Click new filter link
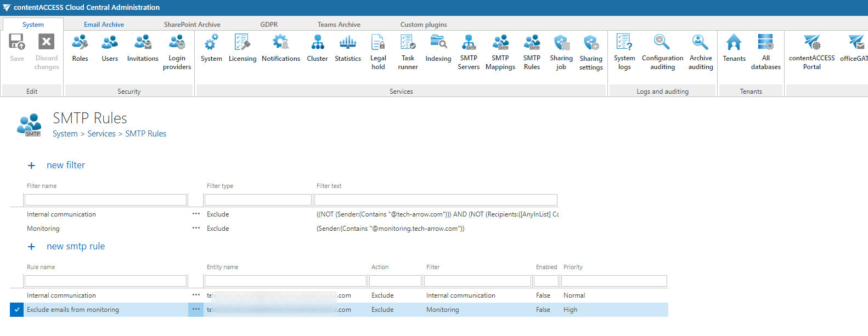The height and width of the screenshot is (336, 868). coord(66,165)
